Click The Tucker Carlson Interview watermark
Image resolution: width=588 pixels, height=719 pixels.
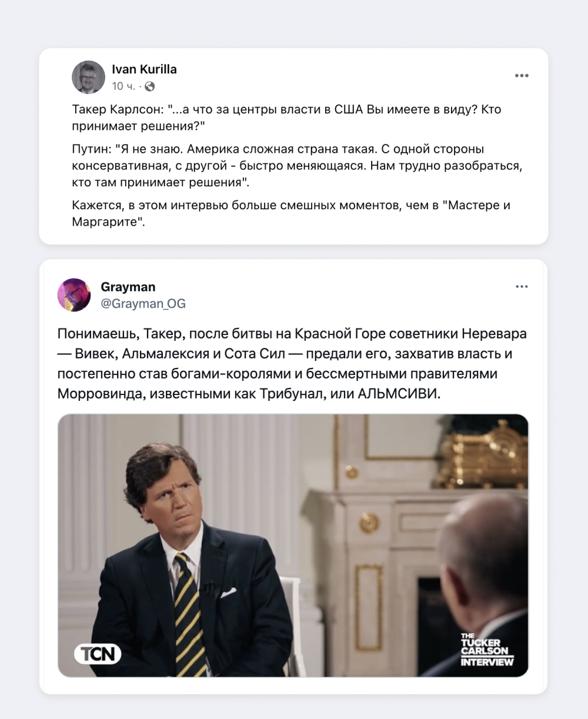point(486,649)
